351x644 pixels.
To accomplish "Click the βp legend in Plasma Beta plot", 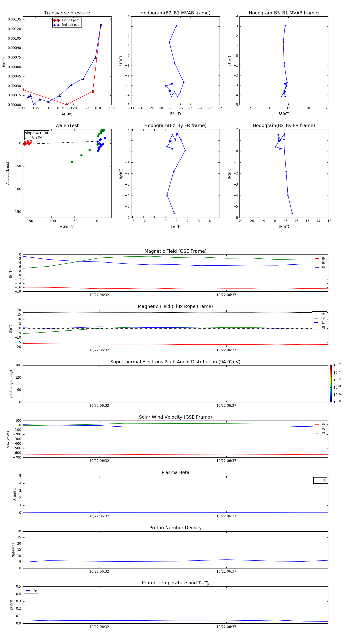I will [x=320, y=480].
